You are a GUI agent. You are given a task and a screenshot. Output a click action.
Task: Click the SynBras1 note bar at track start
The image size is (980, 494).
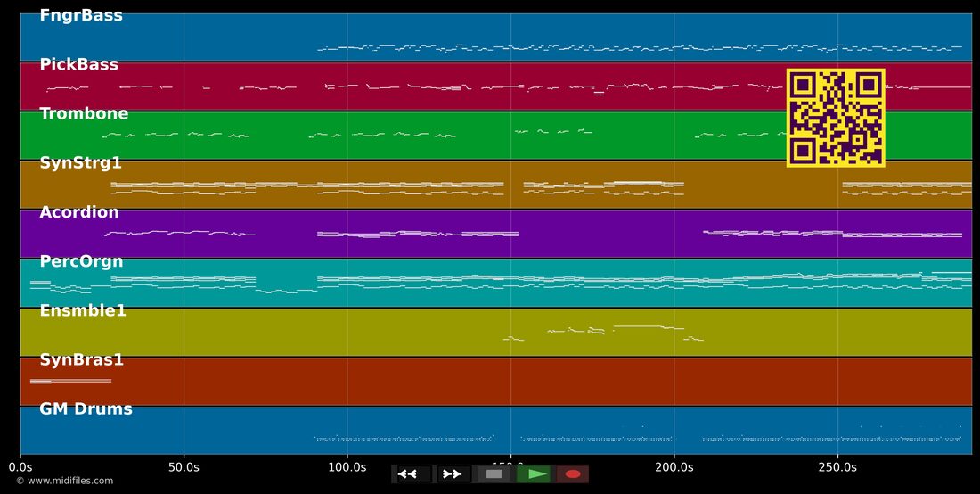(x=70, y=381)
